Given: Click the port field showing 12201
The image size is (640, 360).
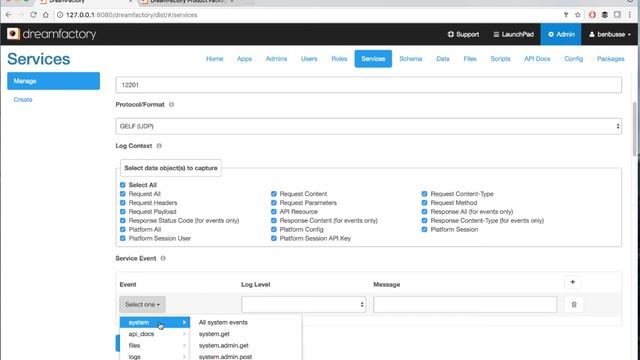Looking at the screenshot, I should [369, 85].
